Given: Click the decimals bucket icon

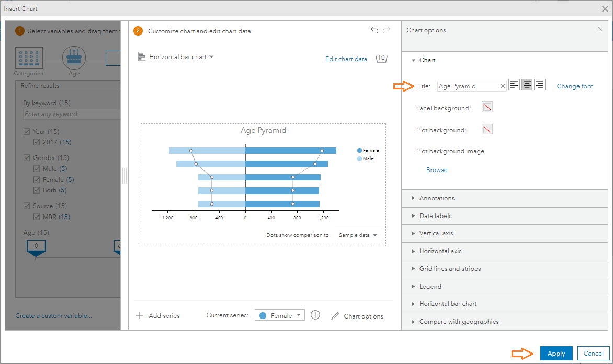Looking at the screenshot, I should tap(381, 59).
